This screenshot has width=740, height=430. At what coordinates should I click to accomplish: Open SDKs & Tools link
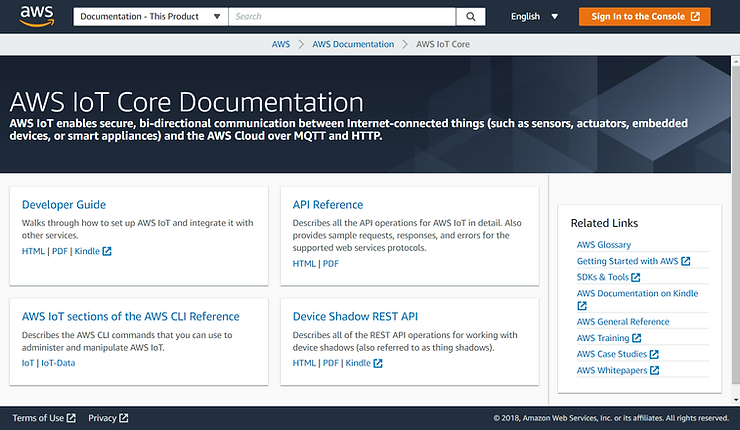(x=608, y=277)
